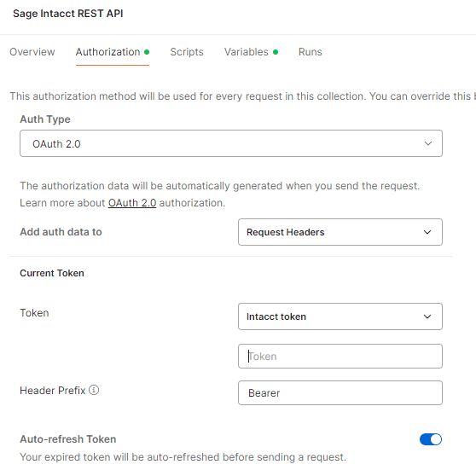Open the Variables tab
The width and height of the screenshot is (476, 476).
point(251,52)
